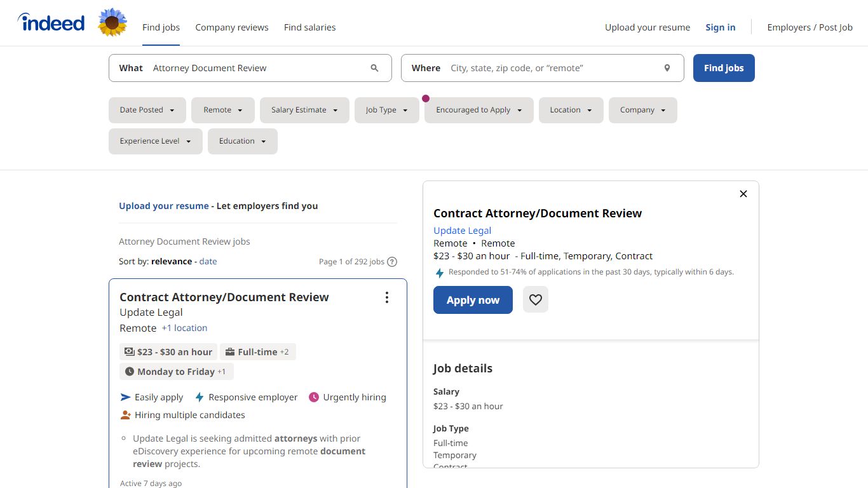
Task: Expand the Encouraged to Apply filter
Action: (x=479, y=110)
